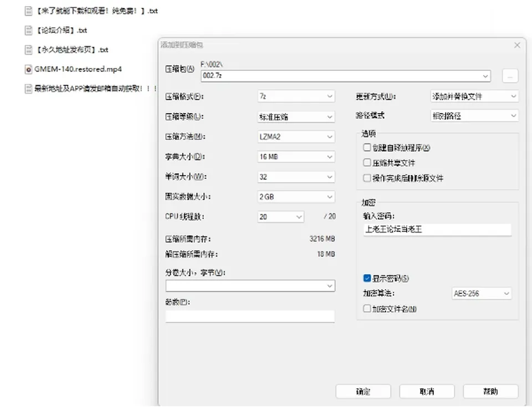Viewport: 532px width, 407px height.
Task: Click the browse button next to archive name
Action: pyautogui.click(x=510, y=76)
